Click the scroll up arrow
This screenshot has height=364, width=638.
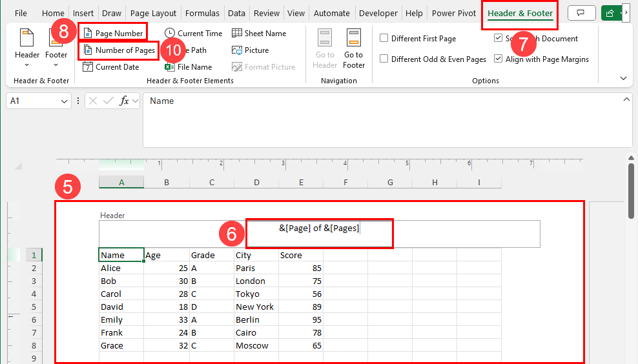click(631, 158)
